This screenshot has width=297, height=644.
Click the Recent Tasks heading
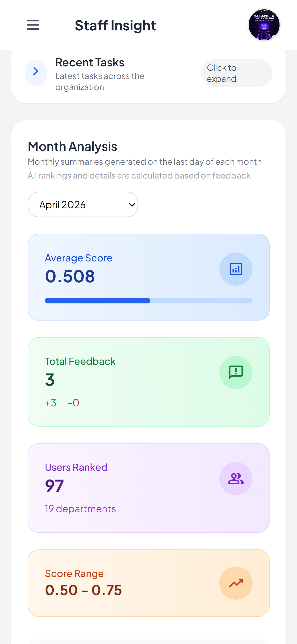(90, 62)
